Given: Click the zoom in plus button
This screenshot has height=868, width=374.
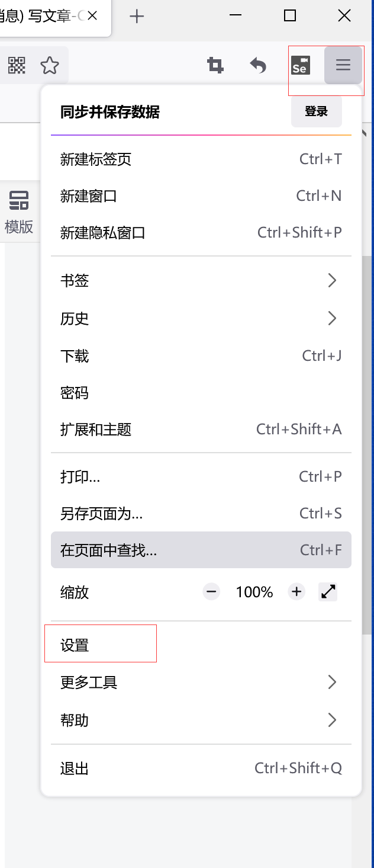Looking at the screenshot, I should click(x=296, y=591).
